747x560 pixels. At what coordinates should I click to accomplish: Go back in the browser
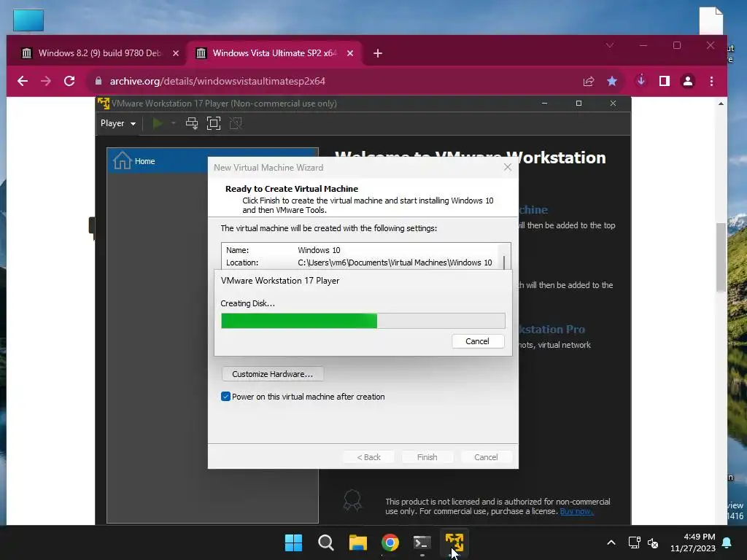coord(23,81)
